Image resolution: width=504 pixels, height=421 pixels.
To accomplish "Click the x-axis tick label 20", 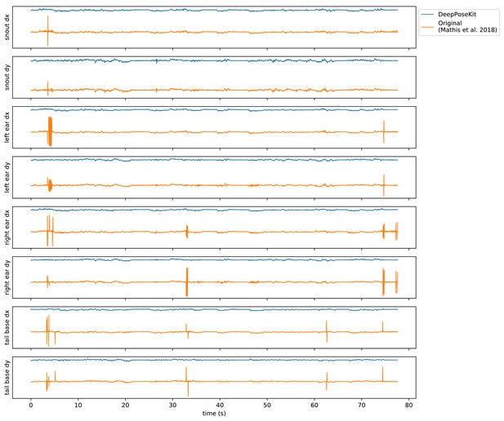I will [x=125, y=405].
